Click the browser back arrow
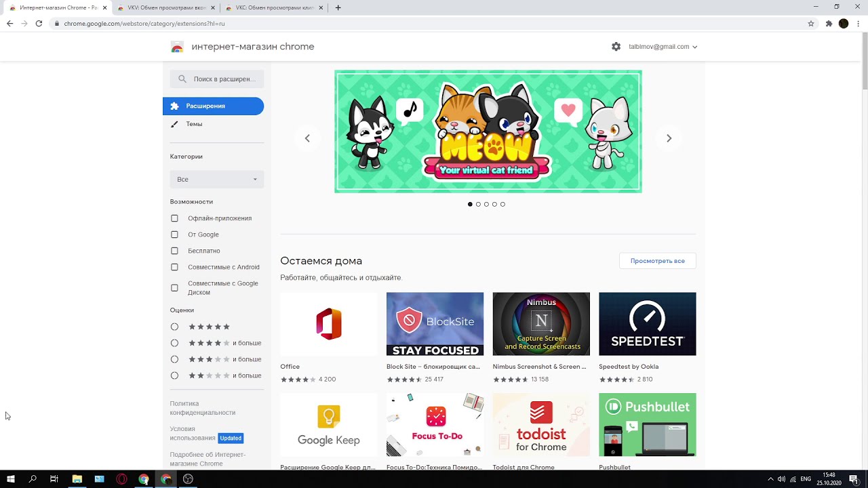The width and height of the screenshot is (868, 488). (x=9, y=23)
